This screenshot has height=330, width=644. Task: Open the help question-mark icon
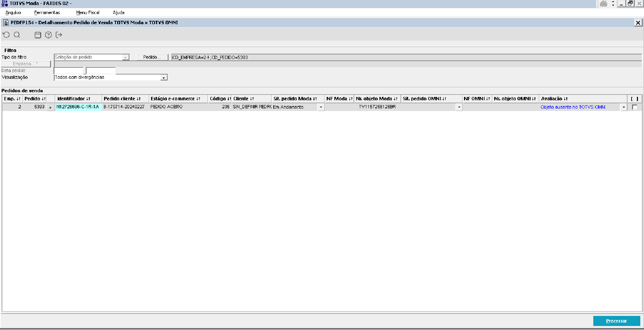[48, 35]
